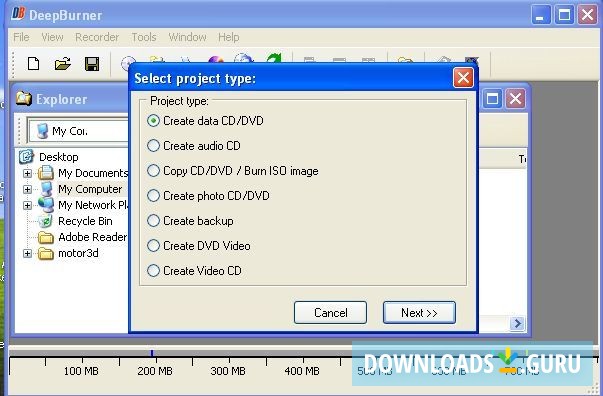
Task: Open the File menu
Action: click(21, 37)
